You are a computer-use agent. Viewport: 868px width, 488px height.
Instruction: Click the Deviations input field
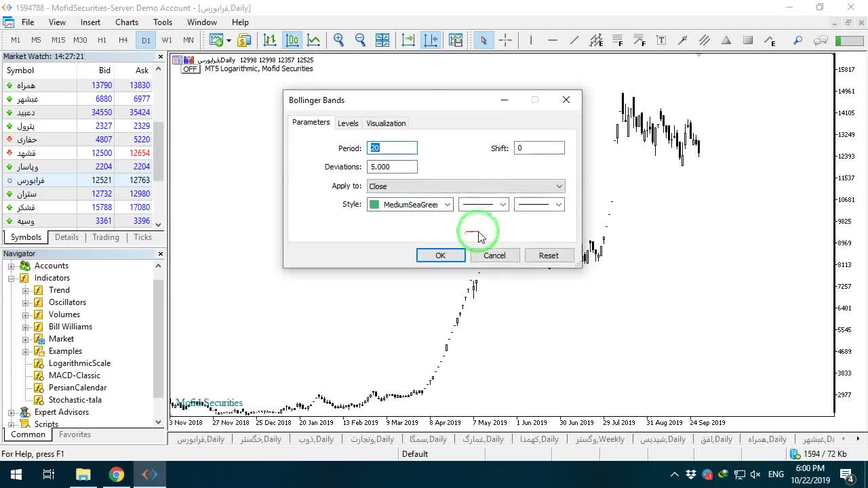392,167
